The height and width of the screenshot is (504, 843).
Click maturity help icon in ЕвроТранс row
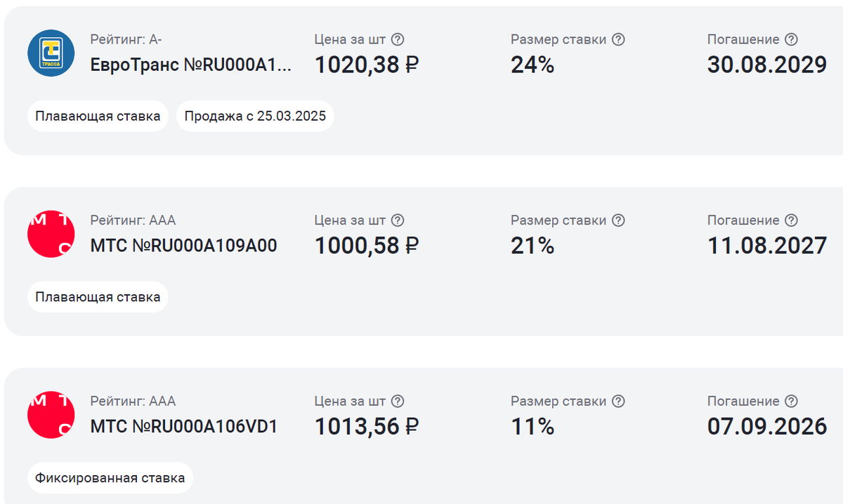coord(791,40)
